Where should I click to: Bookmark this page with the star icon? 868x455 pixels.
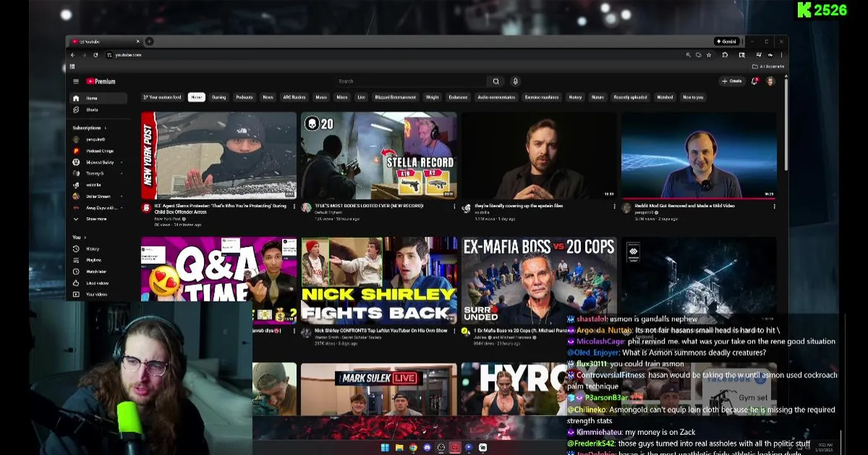[709, 55]
